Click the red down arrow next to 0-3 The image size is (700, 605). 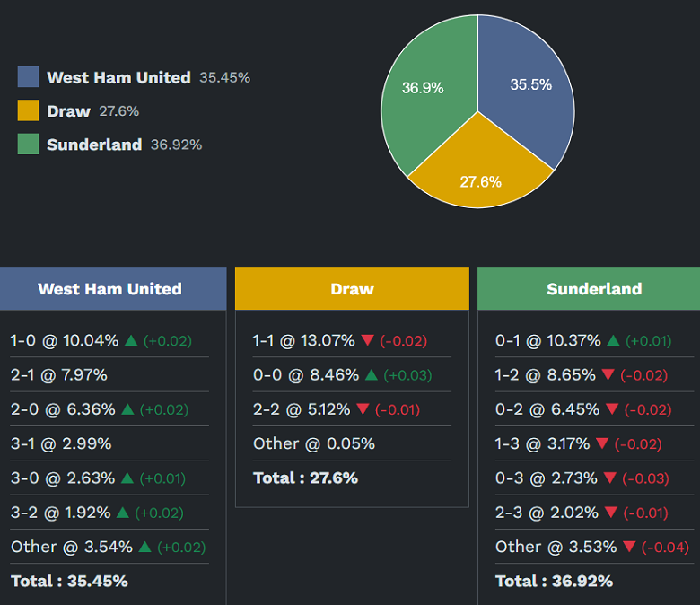pos(612,478)
